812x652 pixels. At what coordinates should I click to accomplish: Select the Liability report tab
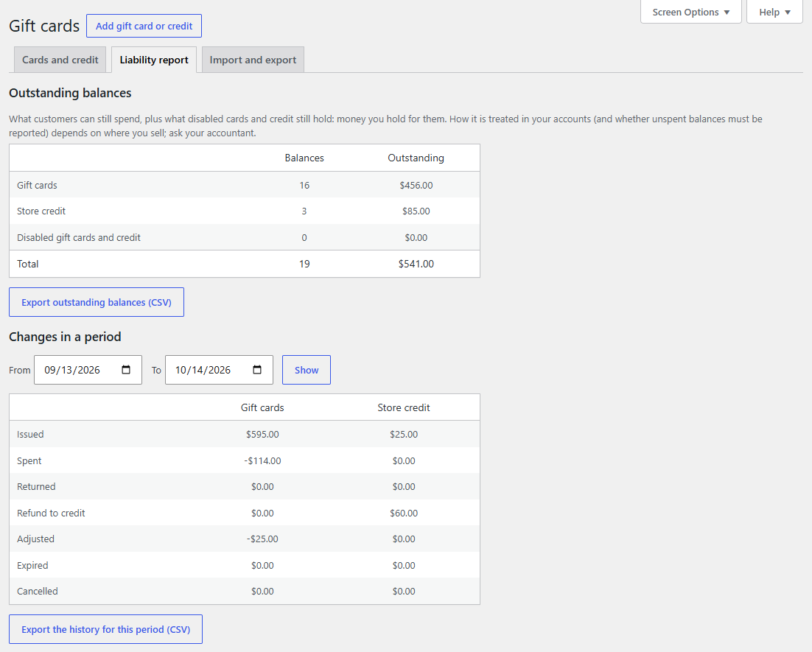[154, 60]
